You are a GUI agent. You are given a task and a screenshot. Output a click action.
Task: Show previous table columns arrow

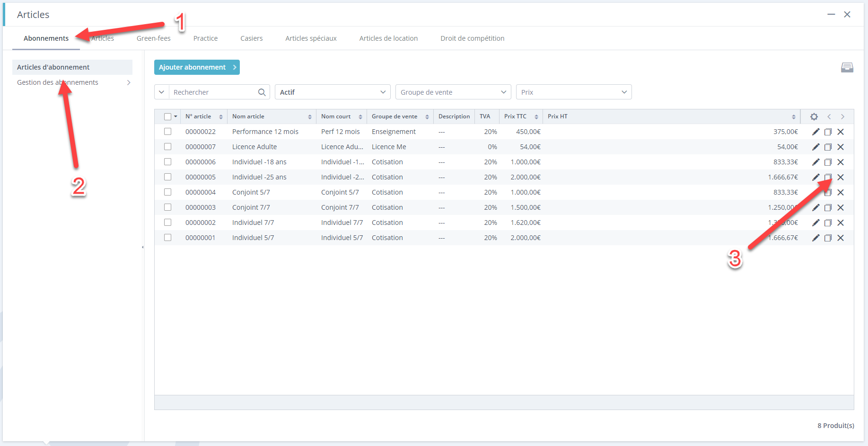829,116
